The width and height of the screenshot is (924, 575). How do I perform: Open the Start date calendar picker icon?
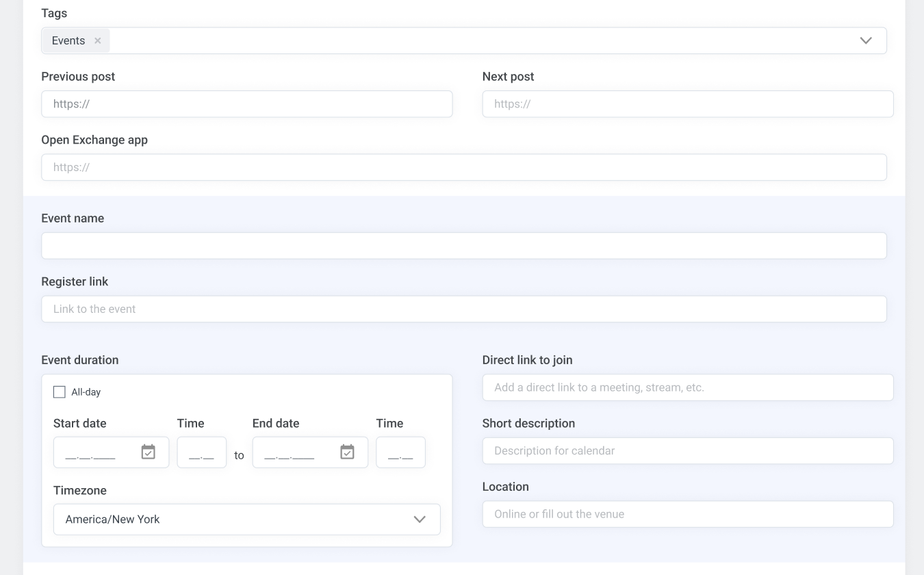(x=148, y=452)
